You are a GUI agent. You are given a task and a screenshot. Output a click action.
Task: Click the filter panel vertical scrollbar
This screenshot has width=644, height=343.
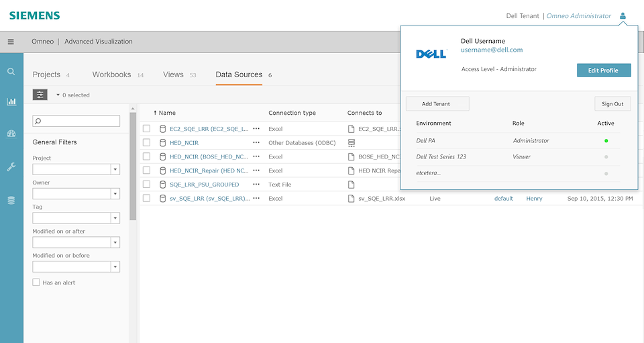click(133, 166)
